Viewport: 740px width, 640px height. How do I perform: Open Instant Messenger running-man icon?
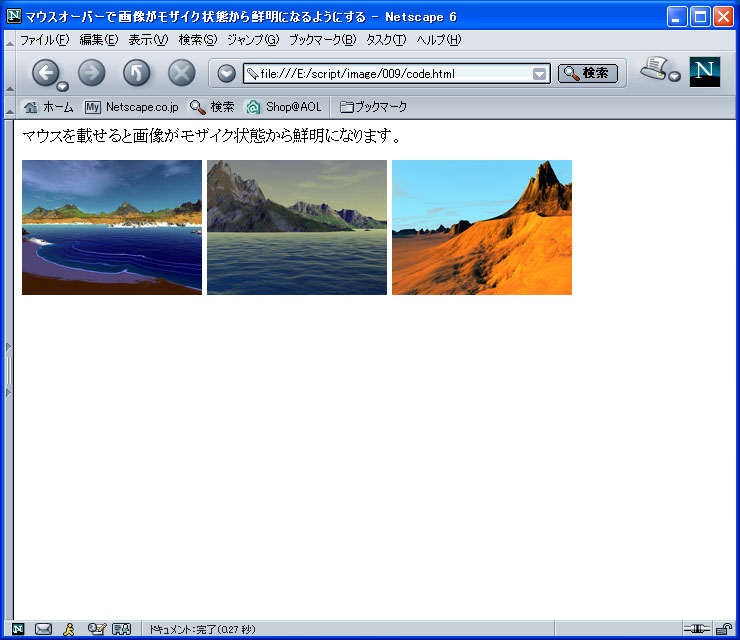click(x=69, y=629)
